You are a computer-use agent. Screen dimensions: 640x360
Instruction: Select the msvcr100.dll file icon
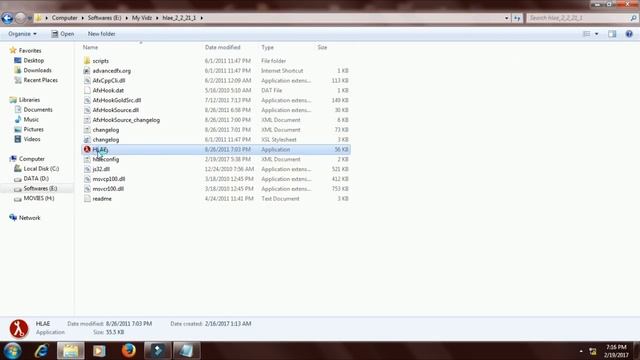click(87, 189)
